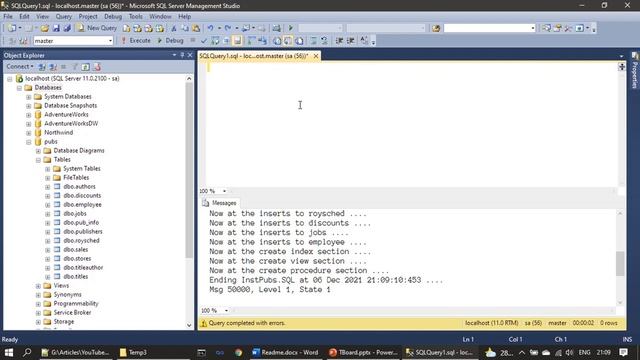Click the Redo arrow icon

click(x=228, y=28)
